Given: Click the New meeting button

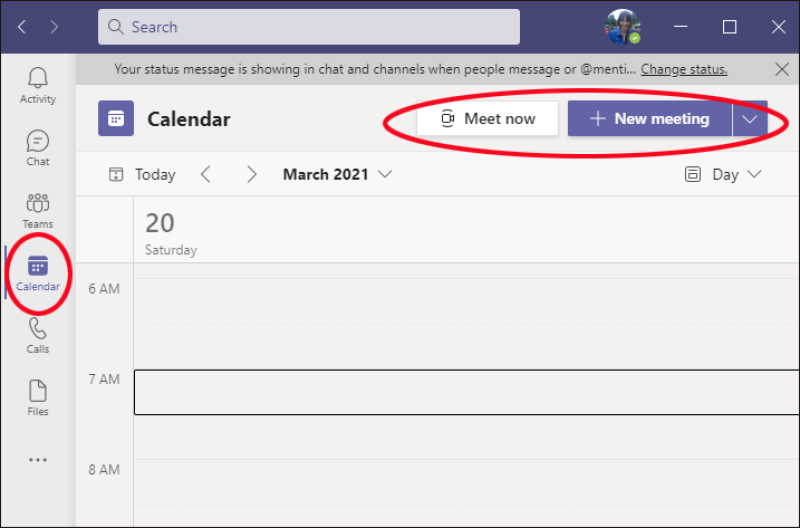Looking at the screenshot, I should pos(649,118).
